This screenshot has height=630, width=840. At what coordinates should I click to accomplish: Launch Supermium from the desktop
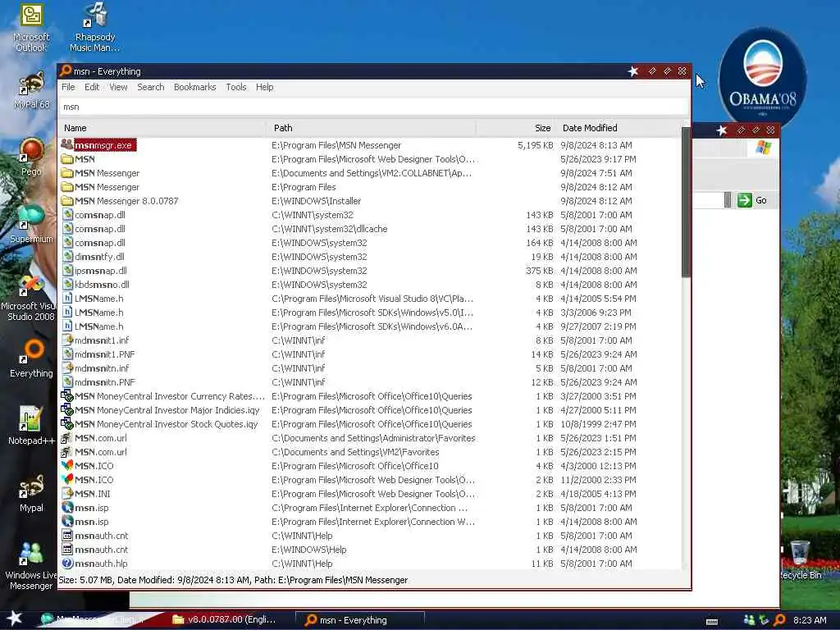[x=31, y=225]
